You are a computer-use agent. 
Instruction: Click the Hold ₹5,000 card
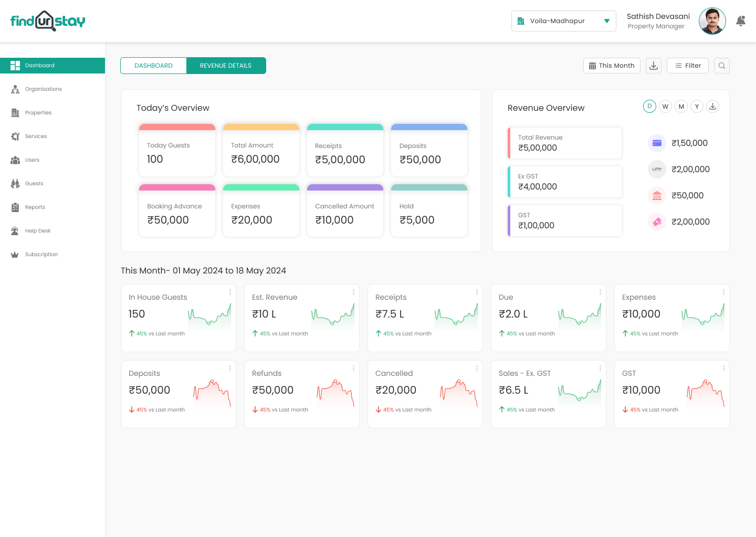[429, 210]
